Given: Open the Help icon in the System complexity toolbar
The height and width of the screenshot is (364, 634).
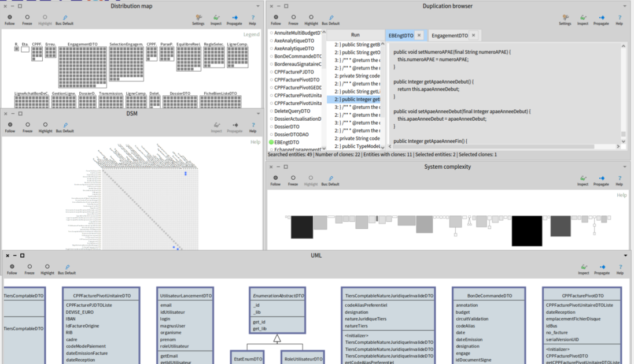Looking at the screenshot, I should [x=619, y=181].
